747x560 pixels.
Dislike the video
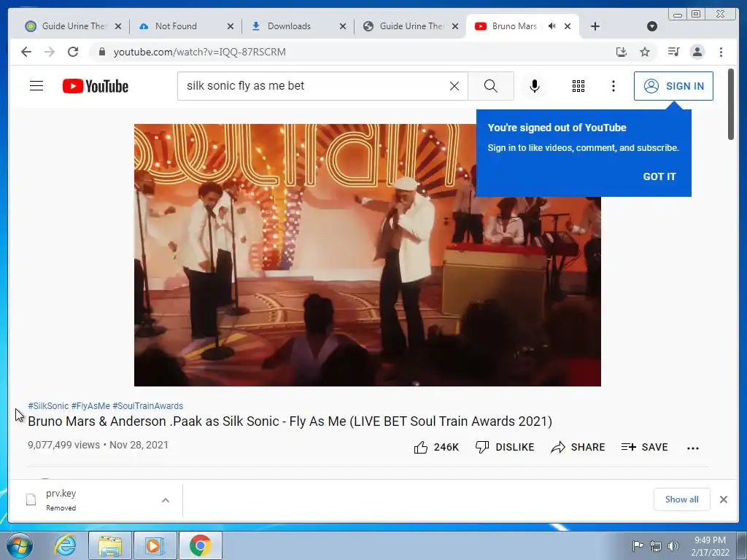tap(505, 447)
